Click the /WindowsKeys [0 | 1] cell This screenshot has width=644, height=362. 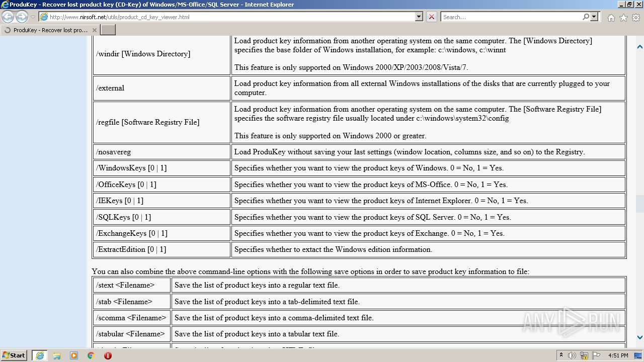162,168
